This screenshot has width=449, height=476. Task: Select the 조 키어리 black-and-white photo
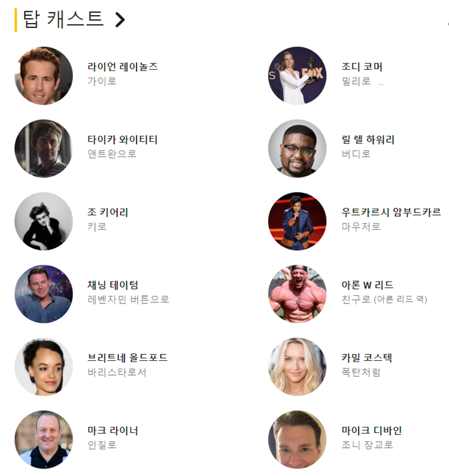point(44,221)
